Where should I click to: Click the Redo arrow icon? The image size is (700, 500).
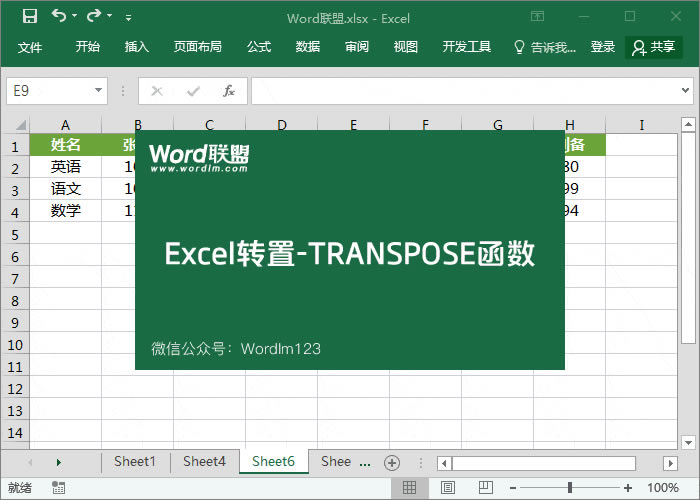click(x=94, y=16)
